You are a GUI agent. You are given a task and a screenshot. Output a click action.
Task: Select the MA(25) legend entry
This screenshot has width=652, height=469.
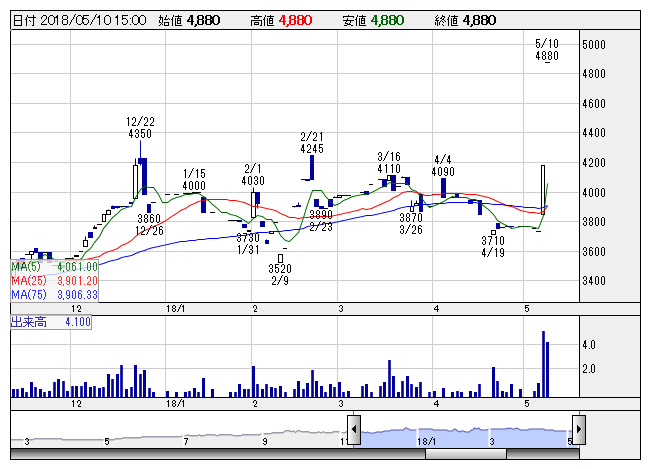click(x=54, y=281)
